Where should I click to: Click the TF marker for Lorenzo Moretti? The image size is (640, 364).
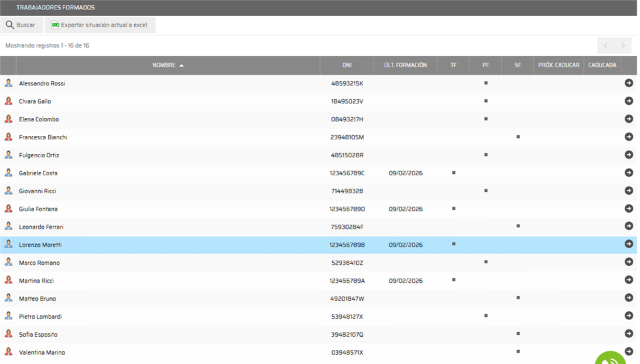pyautogui.click(x=453, y=244)
